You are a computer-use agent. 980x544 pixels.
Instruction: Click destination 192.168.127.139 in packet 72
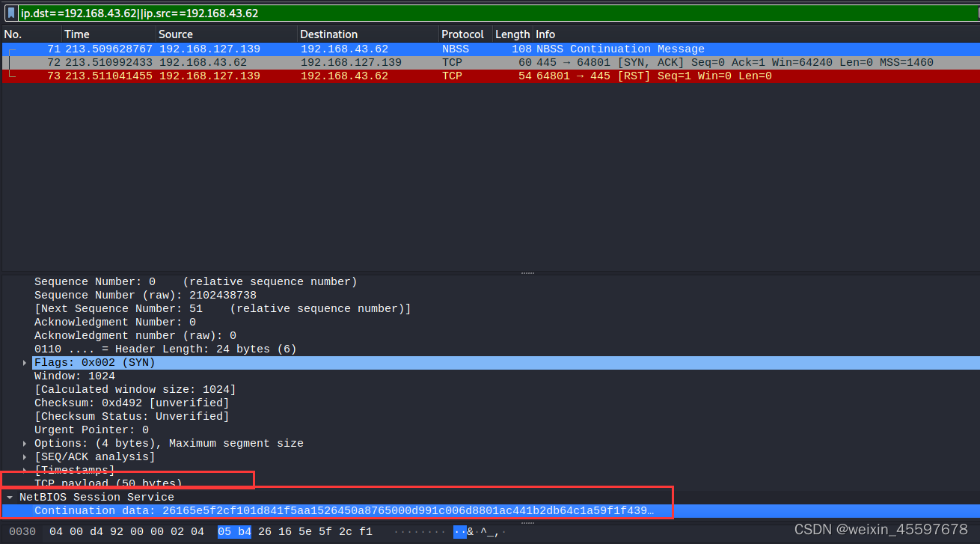pos(351,62)
